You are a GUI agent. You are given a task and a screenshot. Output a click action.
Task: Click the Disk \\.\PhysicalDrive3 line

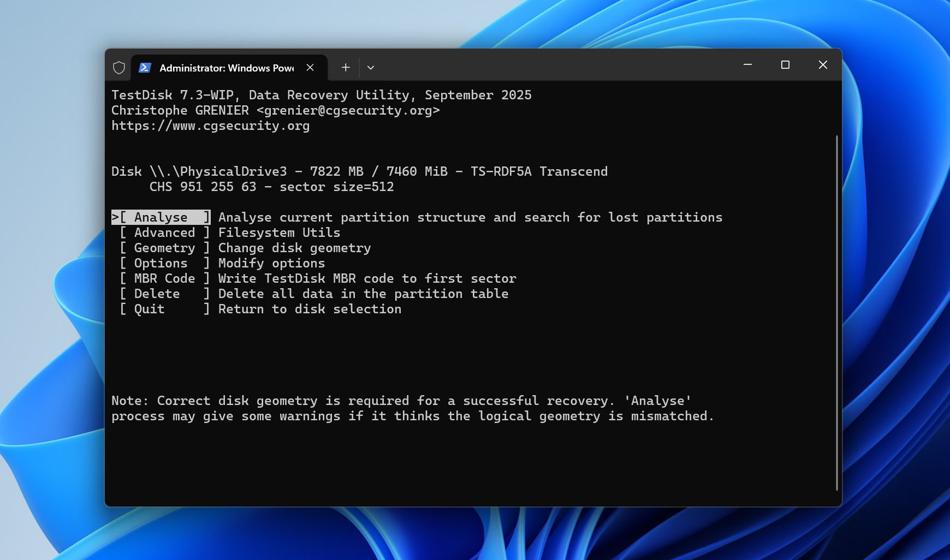tap(359, 171)
